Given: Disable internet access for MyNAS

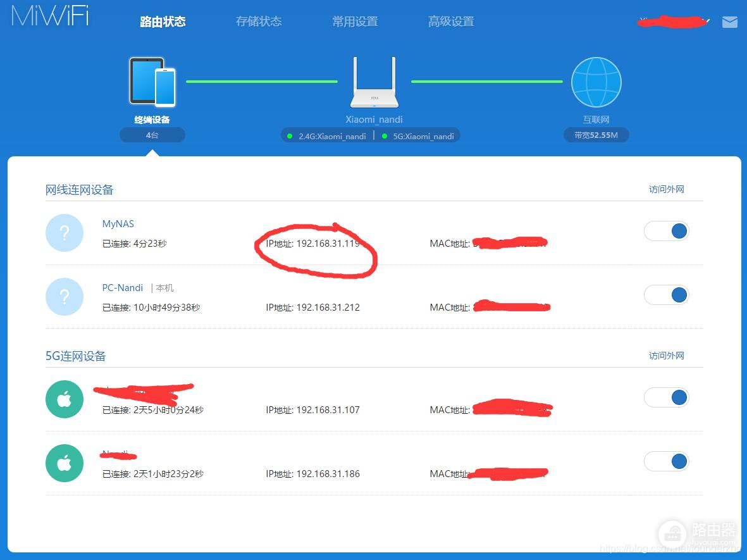Looking at the screenshot, I should [666, 231].
